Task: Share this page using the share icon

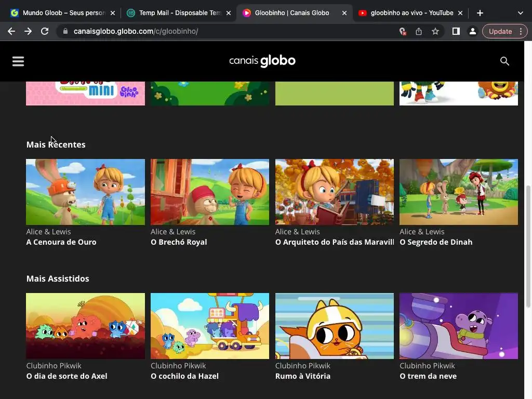Action: (419, 32)
